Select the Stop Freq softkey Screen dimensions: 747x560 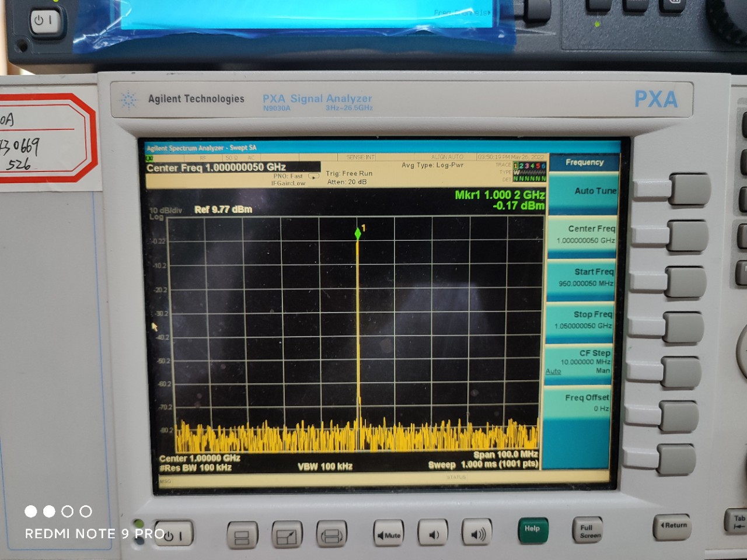(x=579, y=321)
